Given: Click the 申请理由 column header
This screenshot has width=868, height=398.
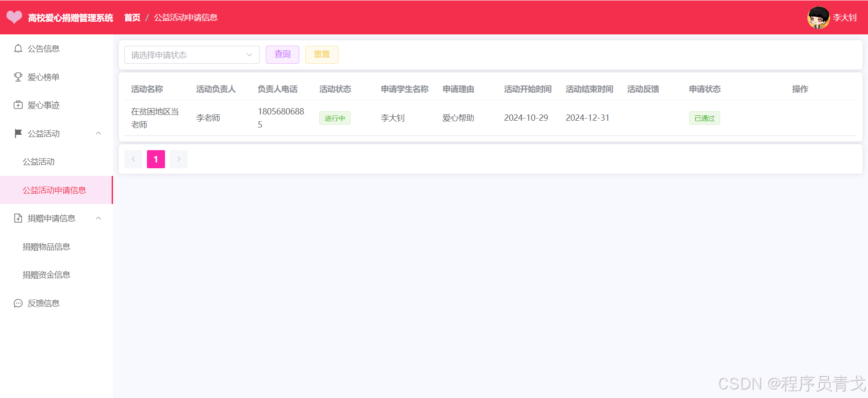Looking at the screenshot, I should coord(458,89).
